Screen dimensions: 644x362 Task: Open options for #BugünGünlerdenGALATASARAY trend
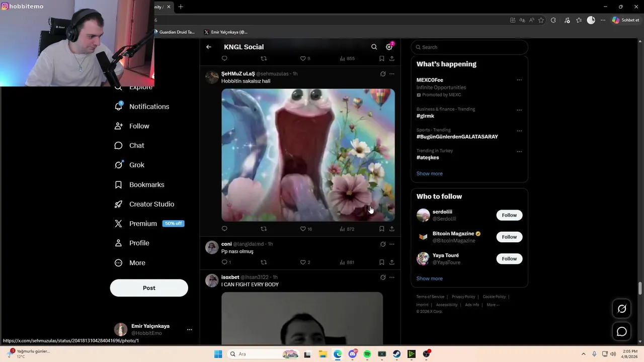(519, 131)
